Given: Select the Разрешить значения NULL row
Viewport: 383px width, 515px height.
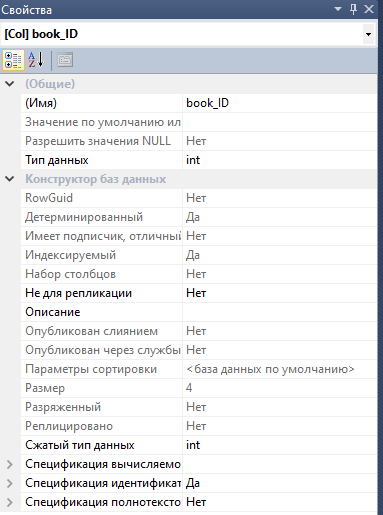Looking at the screenshot, I should [x=199, y=141].
